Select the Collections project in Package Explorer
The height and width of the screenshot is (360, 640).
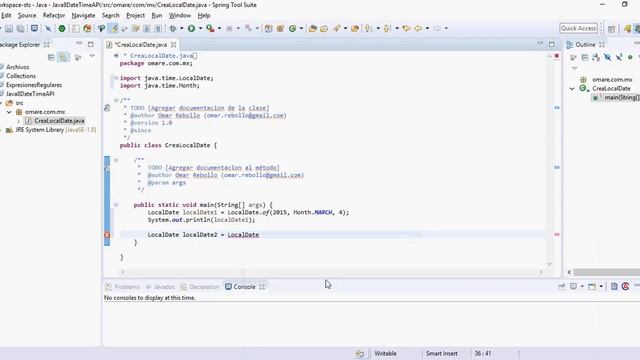20,76
